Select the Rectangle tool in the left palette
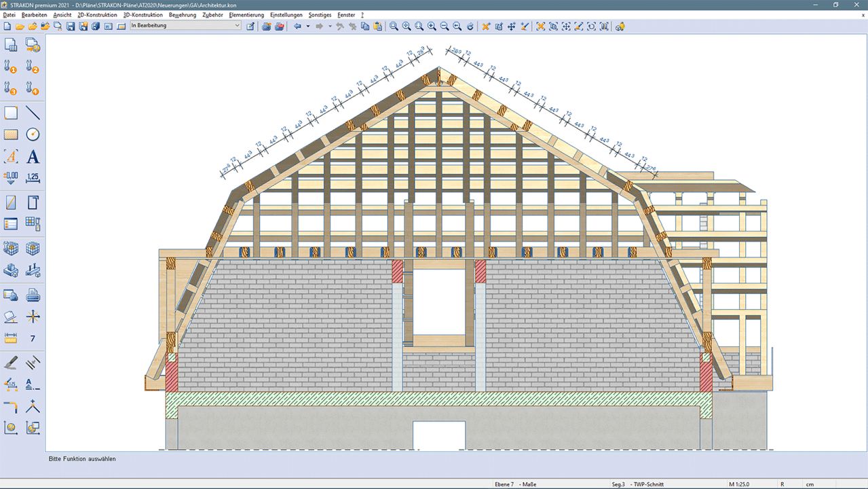The height and width of the screenshot is (489, 868). 11,113
